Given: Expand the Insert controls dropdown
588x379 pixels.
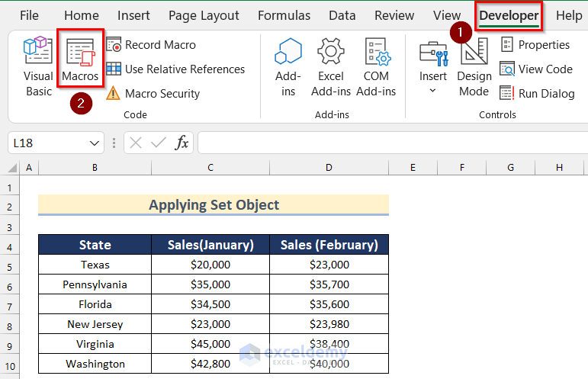Looking at the screenshot, I should point(432,91).
